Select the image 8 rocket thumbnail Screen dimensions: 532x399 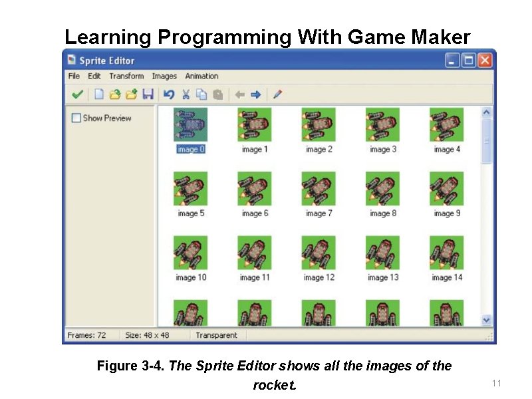click(x=382, y=189)
